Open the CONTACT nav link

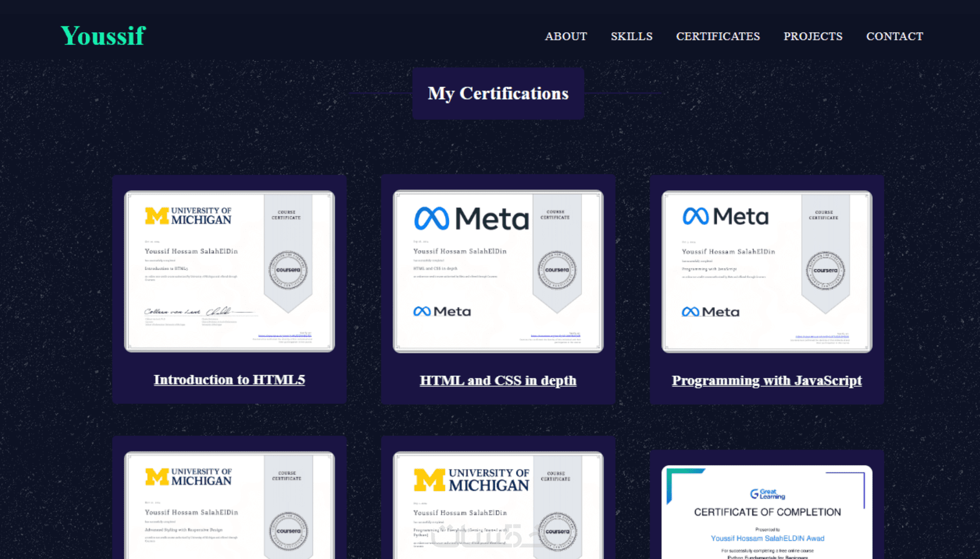pyautogui.click(x=895, y=36)
